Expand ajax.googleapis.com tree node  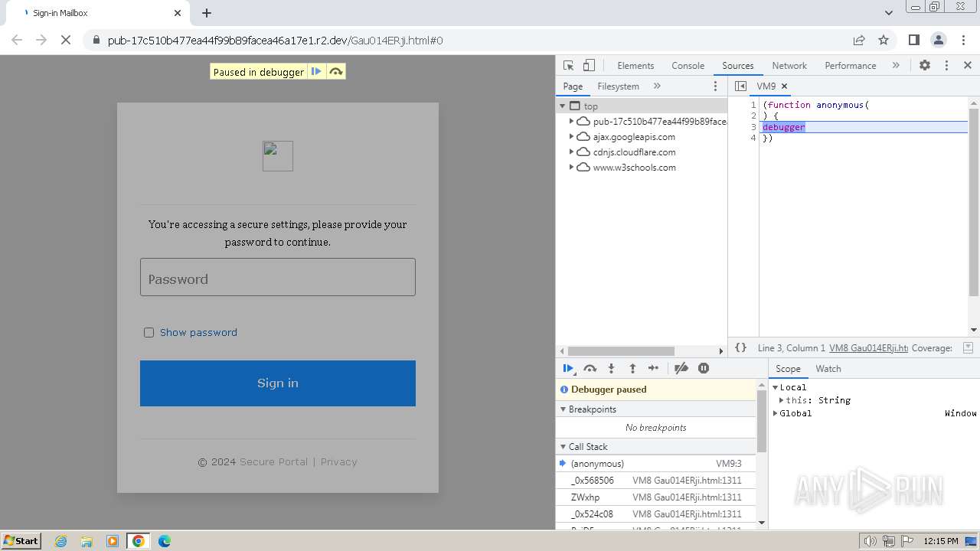pyautogui.click(x=571, y=137)
